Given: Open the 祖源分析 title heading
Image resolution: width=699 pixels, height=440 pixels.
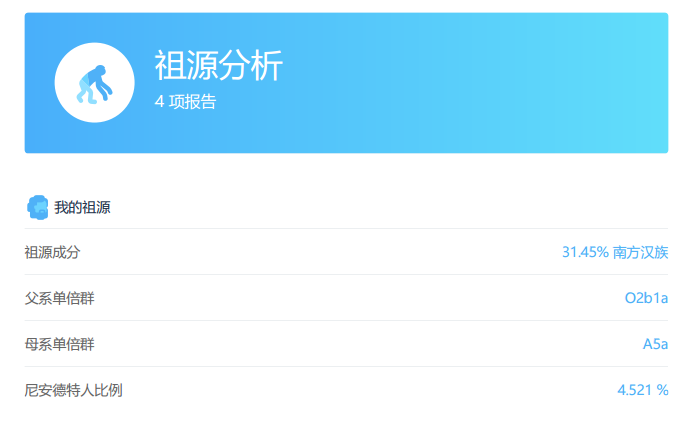Looking at the screenshot, I should (218, 65).
